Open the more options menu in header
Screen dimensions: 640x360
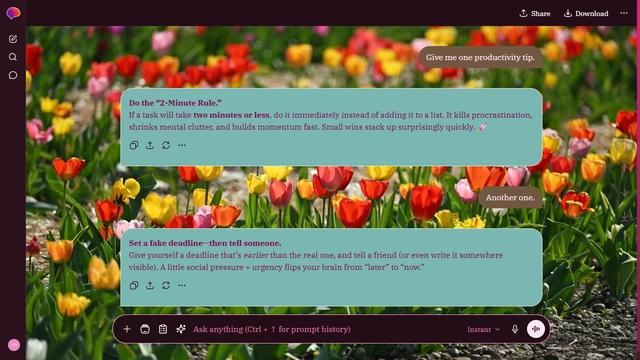click(624, 13)
